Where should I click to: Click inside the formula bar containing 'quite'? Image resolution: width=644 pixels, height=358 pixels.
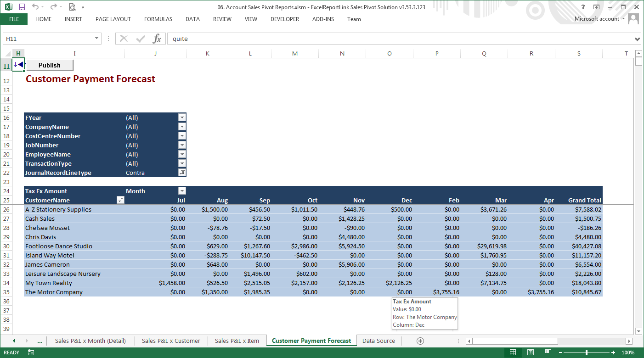click(400, 39)
